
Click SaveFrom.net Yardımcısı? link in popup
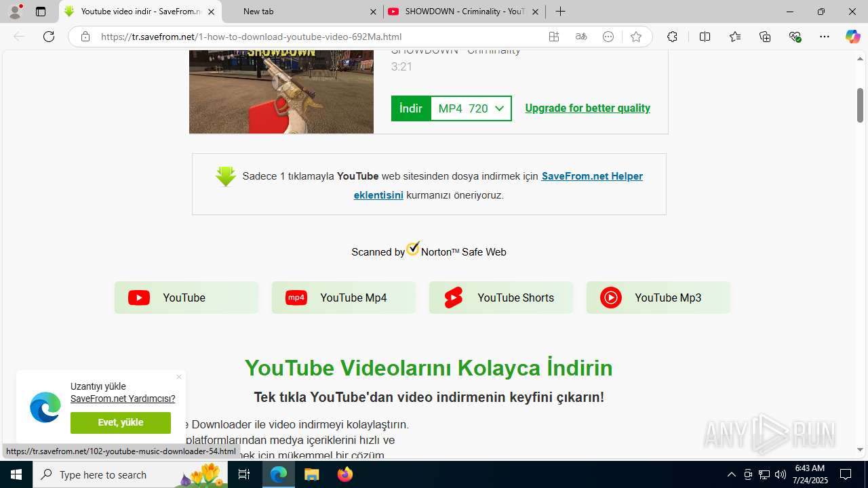[123, 399]
